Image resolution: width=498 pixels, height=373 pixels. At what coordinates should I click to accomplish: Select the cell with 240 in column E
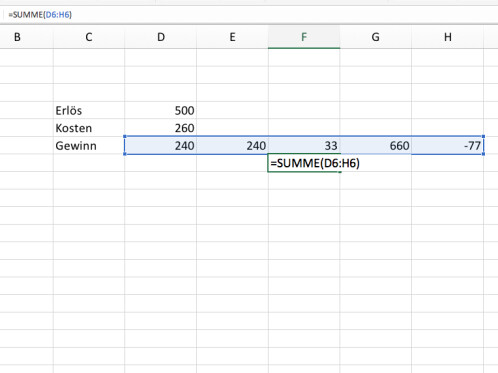232,146
